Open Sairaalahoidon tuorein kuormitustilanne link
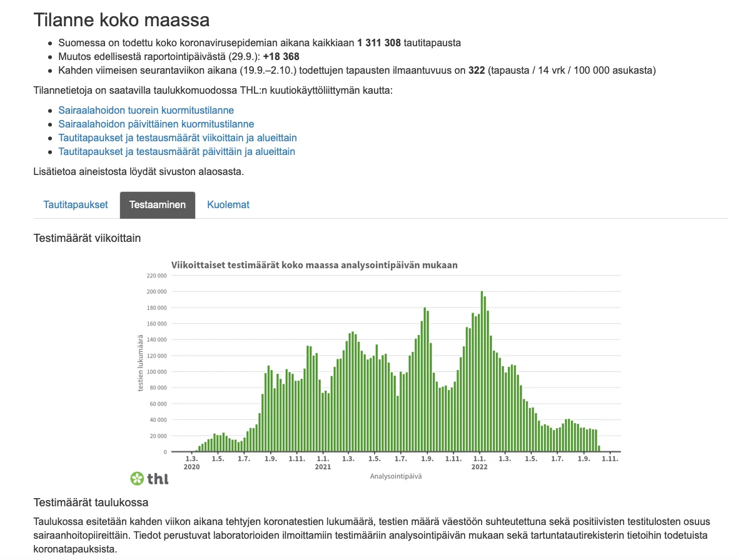 tap(146, 110)
